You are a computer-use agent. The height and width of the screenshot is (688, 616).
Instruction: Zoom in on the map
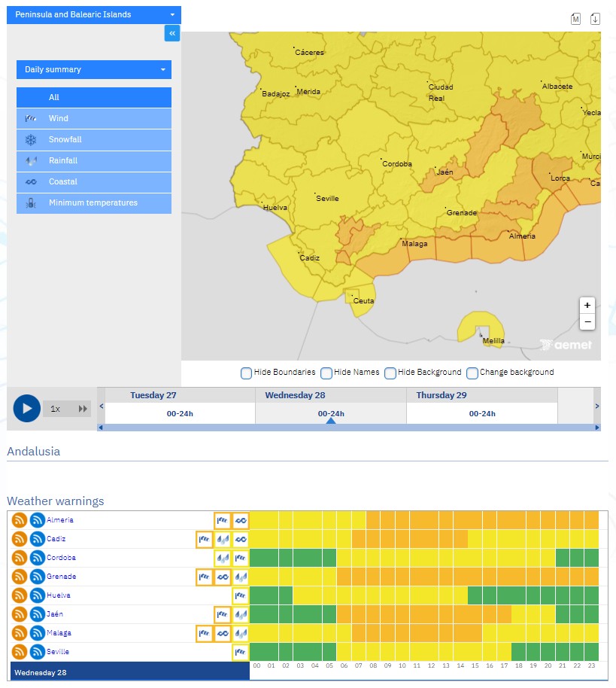pos(587,306)
